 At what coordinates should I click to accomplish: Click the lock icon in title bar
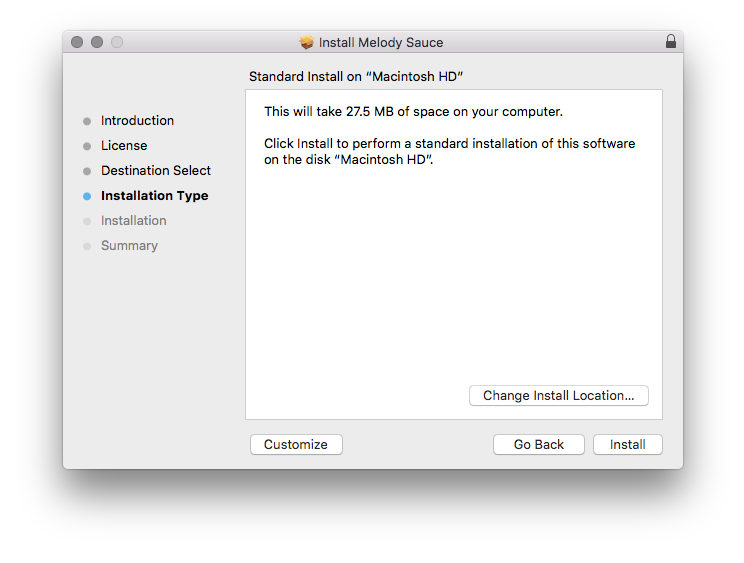coord(671,42)
